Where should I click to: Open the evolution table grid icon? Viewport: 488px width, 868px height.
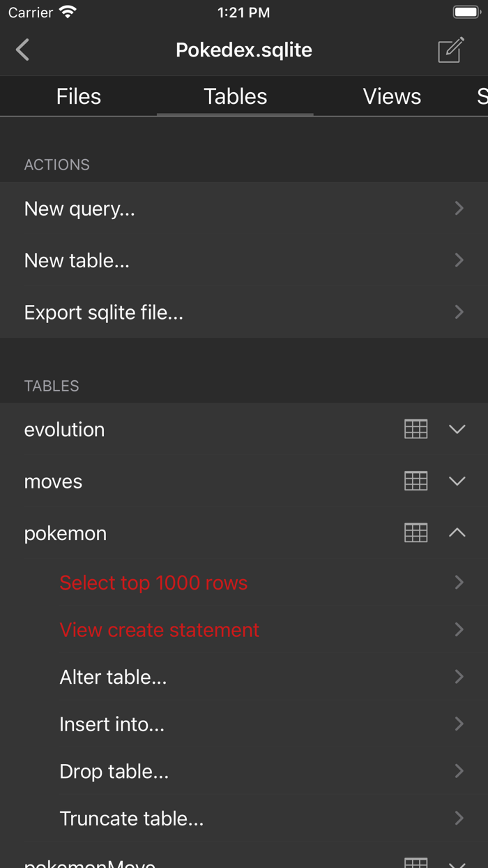pos(415,429)
